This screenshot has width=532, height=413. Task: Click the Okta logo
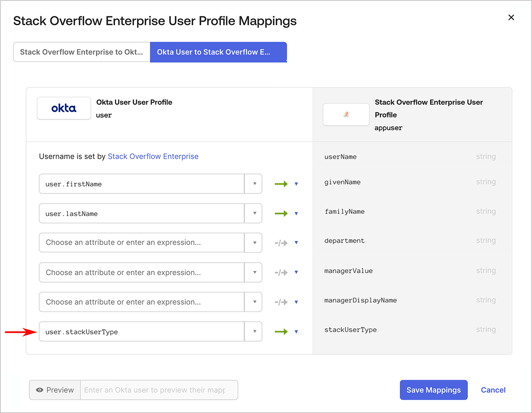coord(64,108)
